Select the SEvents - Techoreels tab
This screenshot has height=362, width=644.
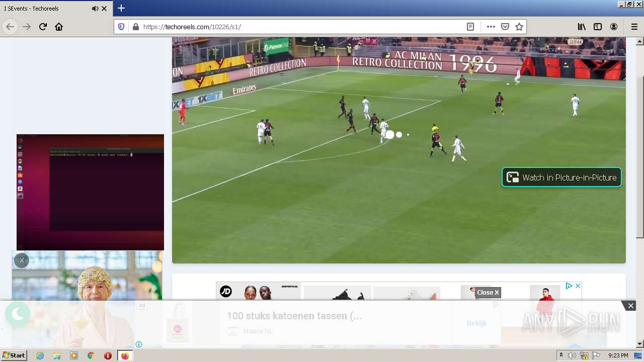[56, 9]
